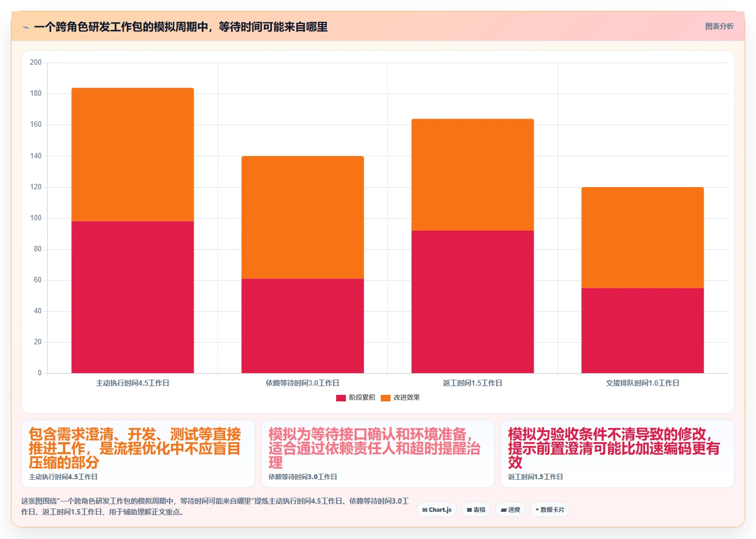Click the orange segment of 交接排队时间 bar
This screenshot has height=539, width=756.
(642, 238)
